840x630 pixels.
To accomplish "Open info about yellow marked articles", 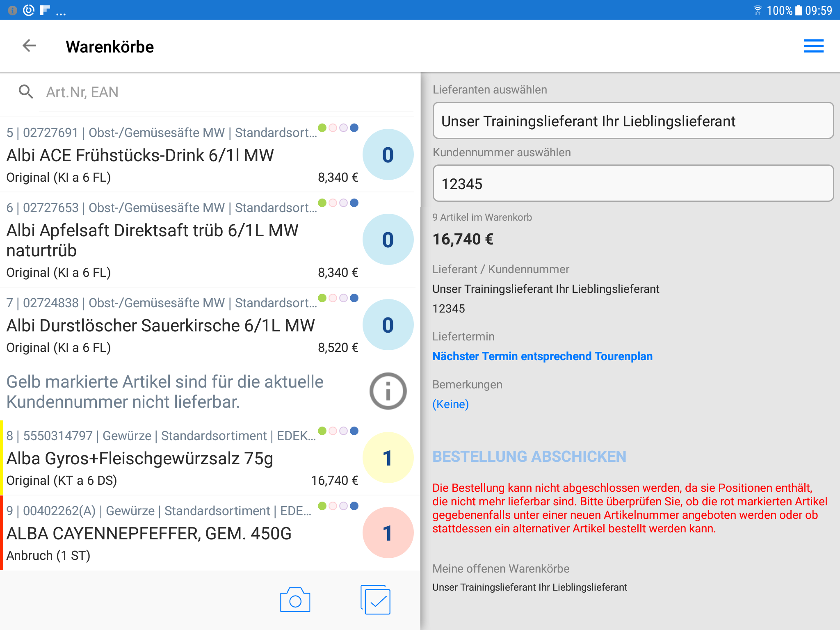I will (388, 391).
